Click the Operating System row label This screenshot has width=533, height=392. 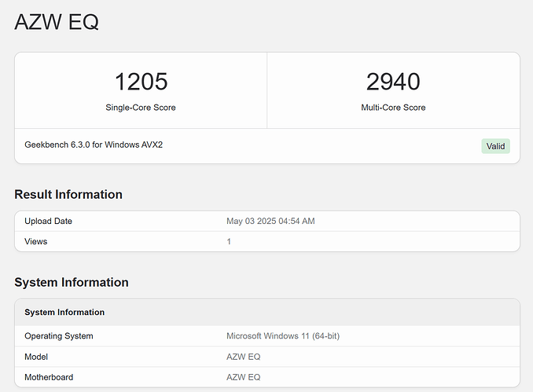tap(59, 336)
